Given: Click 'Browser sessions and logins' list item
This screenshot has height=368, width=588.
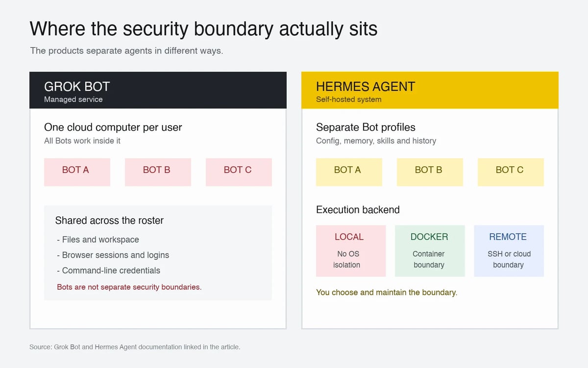Looking at the screenshot, I should pos(113,255).
